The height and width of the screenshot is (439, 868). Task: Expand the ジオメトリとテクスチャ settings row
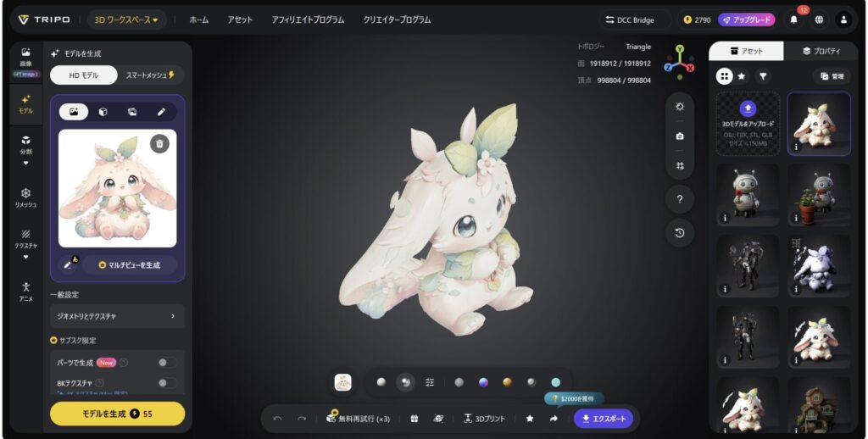117,316
